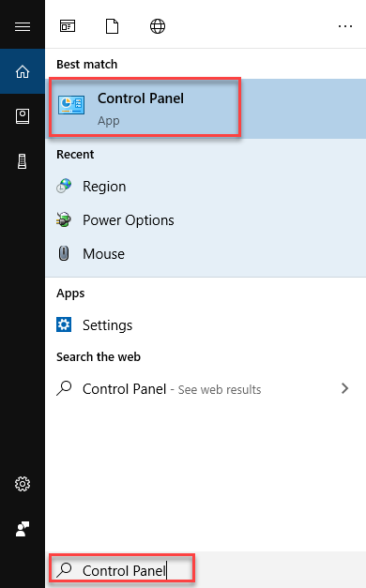This screenshot has width=366, height=588.
Task: Expand the web results chevron arrow
Action: [x=345, y=388]
